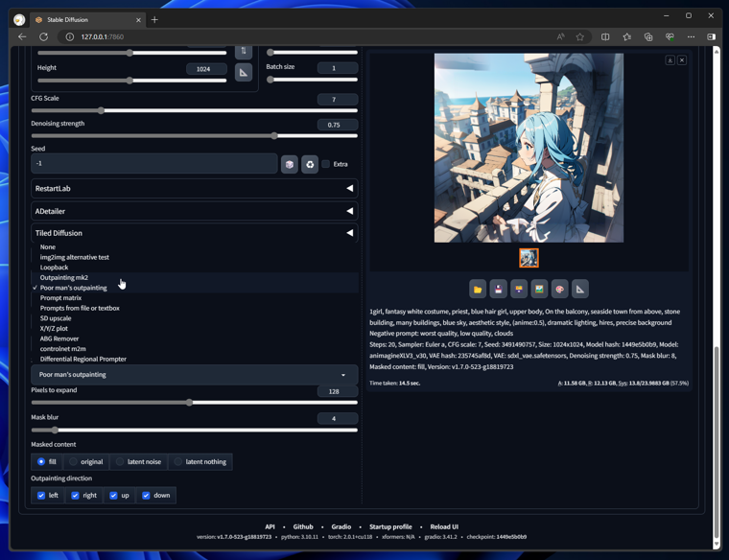
Task: Click the save zip archive icon
Action: click(518, 289)
